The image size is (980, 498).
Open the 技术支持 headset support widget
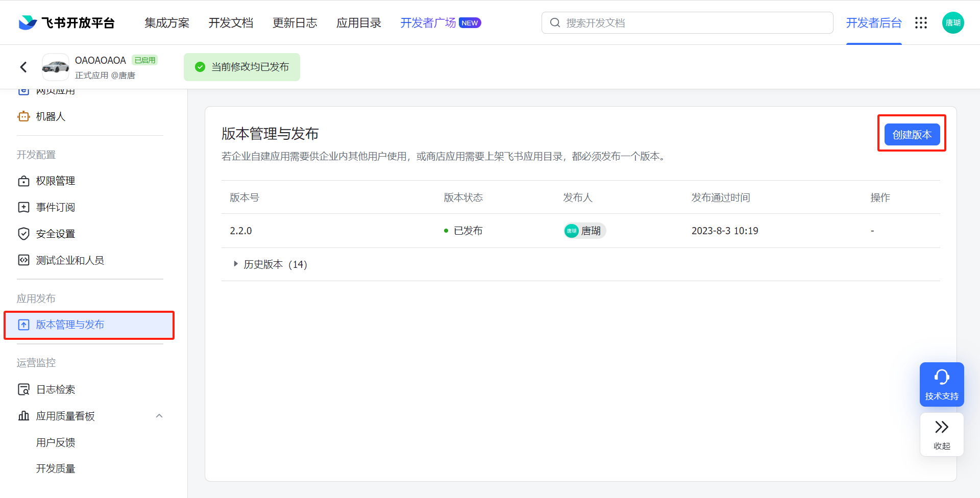941,384
